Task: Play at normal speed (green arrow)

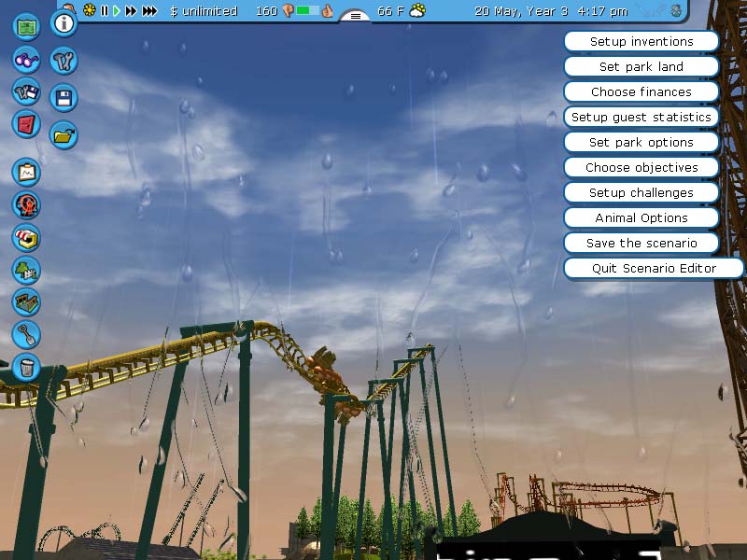Action: (x=116, y=10)
